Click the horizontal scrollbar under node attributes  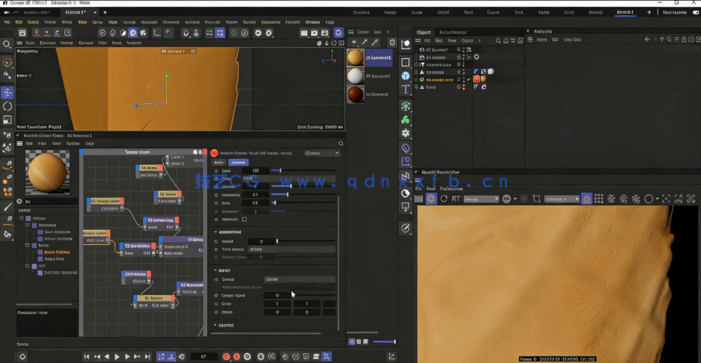[x=266, y=333]
